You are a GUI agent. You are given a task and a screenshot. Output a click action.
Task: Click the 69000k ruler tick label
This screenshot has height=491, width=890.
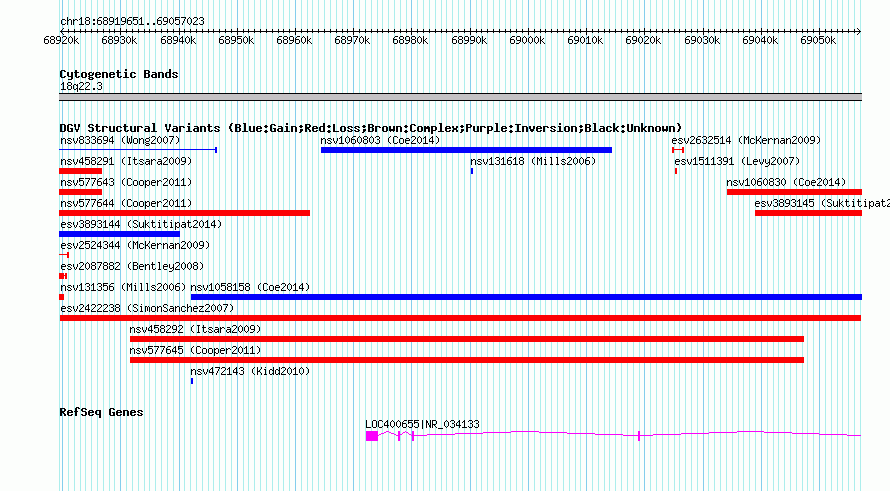click(x=527, y=40)
